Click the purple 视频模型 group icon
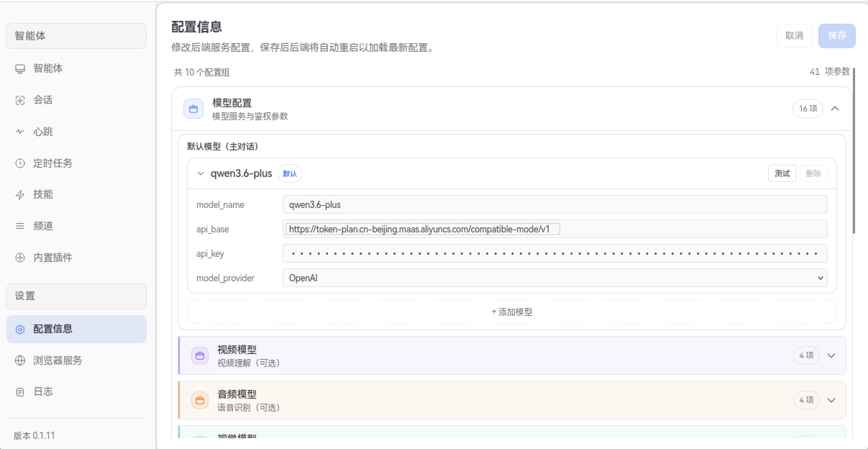 pyautogui.click(x=200, y=355)
